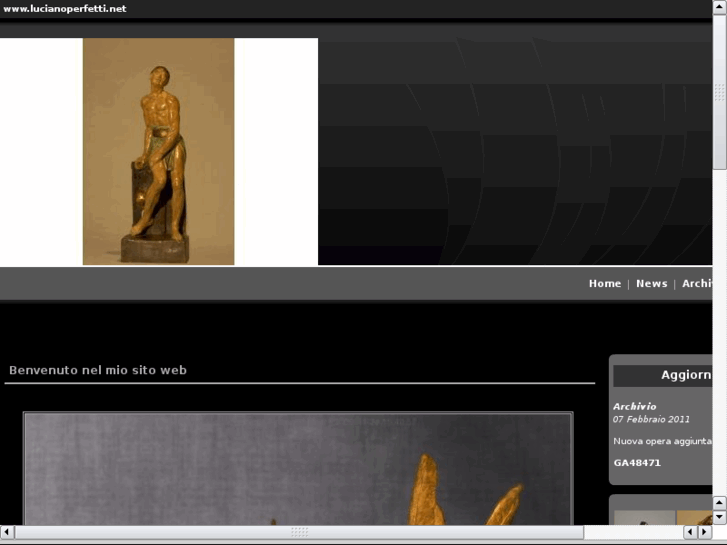The height and width of the screenshot is (545, 727).
Task: Open the Home navigation link
Action: (605, 283)
